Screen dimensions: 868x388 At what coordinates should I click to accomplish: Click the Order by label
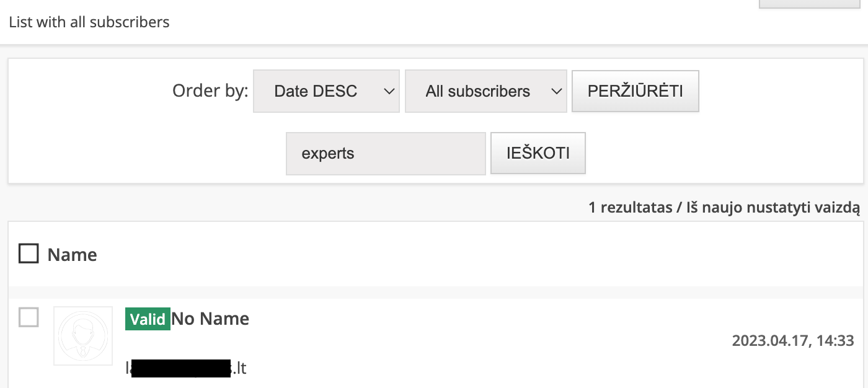[x=210, y=91]
